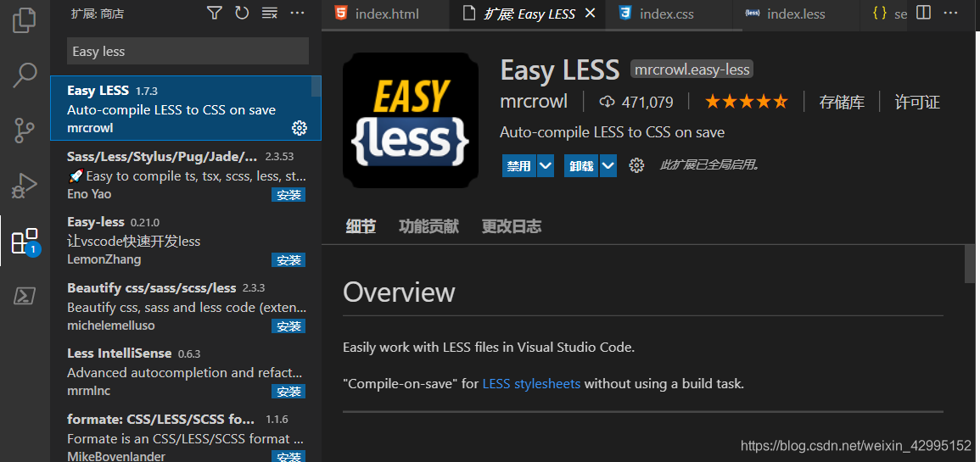The image size is (980, 462).
Task: Select Less IntelliSense 0.6.3 result
Action: click(x=186, y=370)
